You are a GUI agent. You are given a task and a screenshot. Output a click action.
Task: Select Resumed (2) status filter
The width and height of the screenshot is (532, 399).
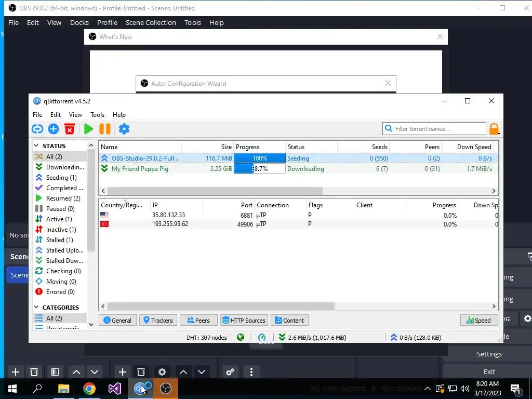pos(60,198)
